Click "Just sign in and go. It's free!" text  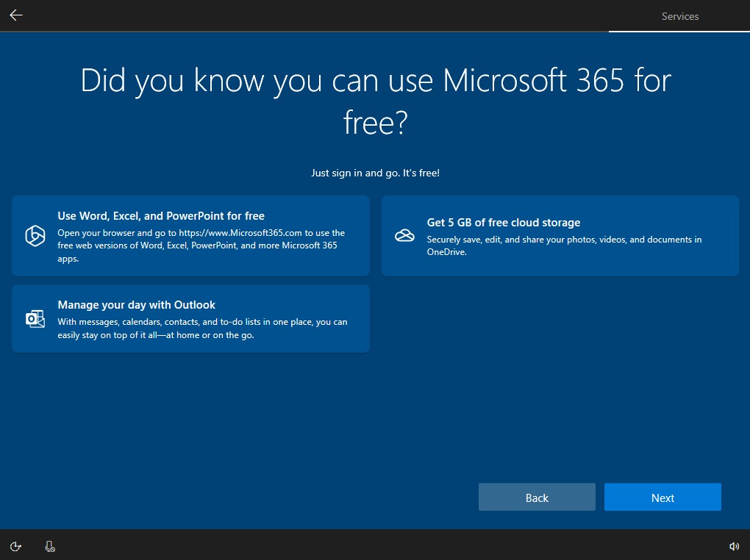tap(375, 173)
